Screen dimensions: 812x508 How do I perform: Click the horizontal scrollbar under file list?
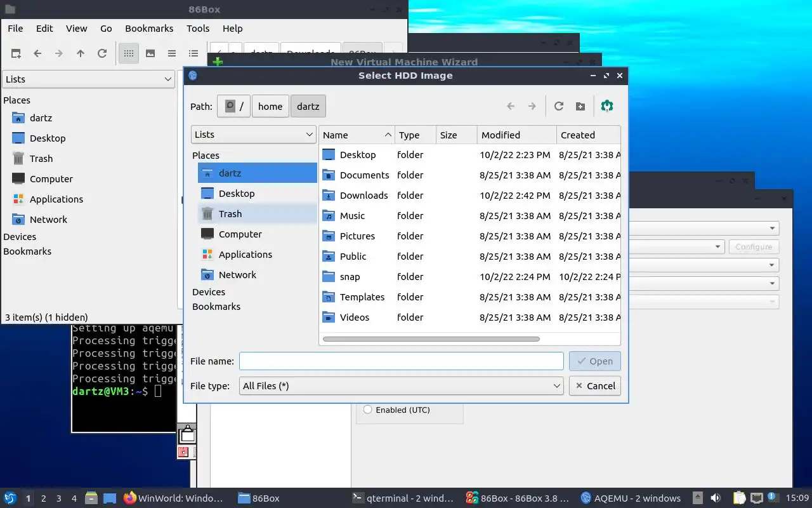(x=431, y=339)
